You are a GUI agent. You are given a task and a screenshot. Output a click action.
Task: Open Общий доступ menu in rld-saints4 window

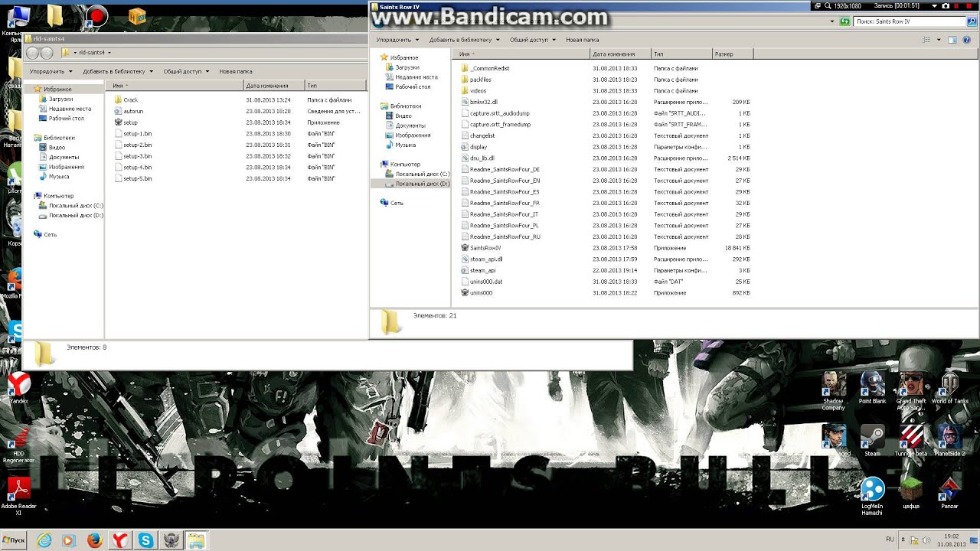pyautogui.click(x=186, y=71)
